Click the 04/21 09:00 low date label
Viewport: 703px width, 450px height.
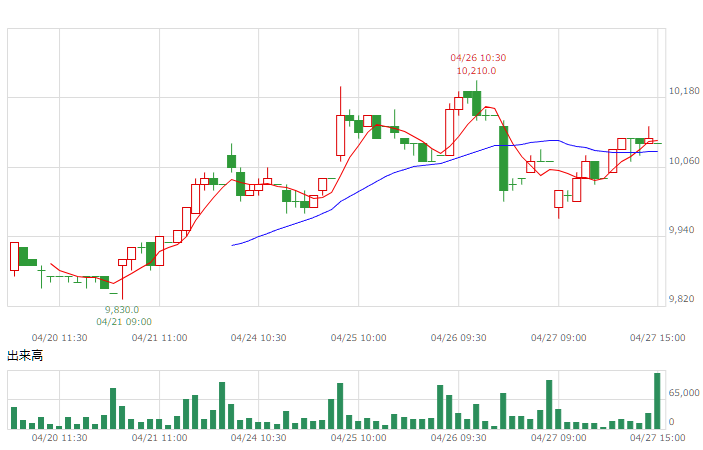point(124,322)
